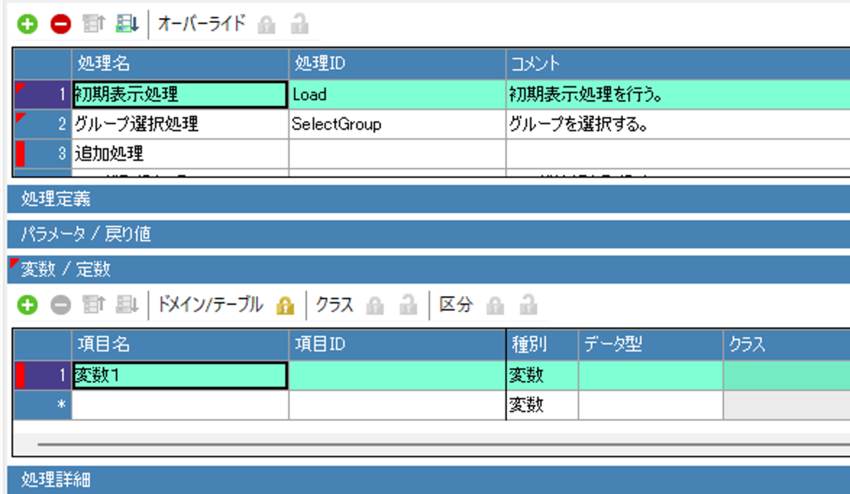Select row header 1 of 変数1
850x494 pixels.
click(x=43, y=375)
